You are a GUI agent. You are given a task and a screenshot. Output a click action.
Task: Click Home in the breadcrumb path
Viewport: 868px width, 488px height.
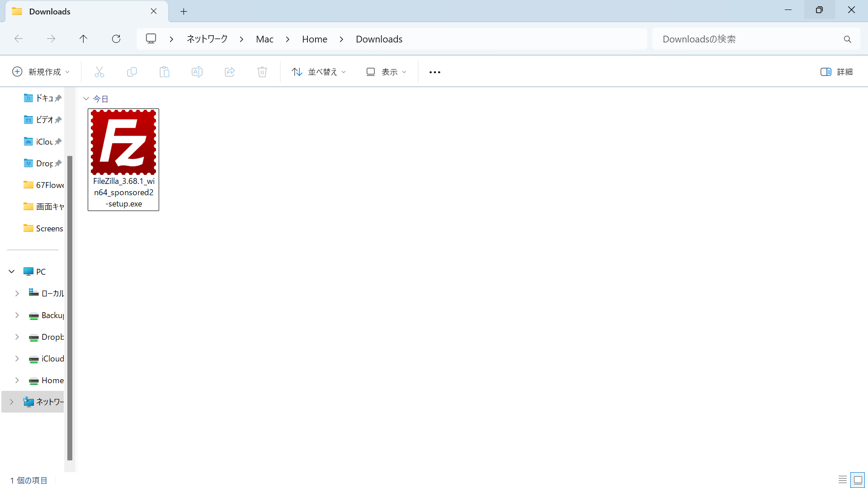(315, 39)
